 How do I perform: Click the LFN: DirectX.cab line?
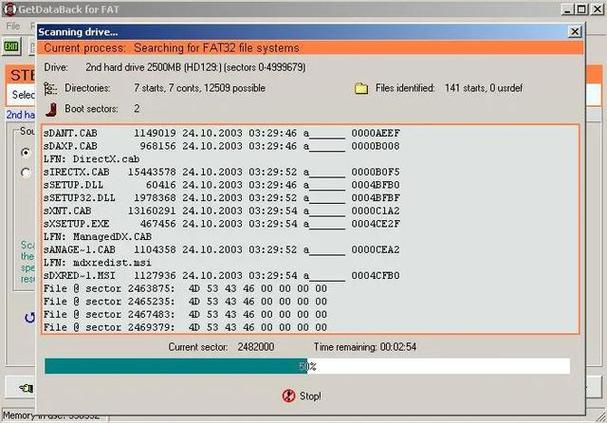(91, 159)
